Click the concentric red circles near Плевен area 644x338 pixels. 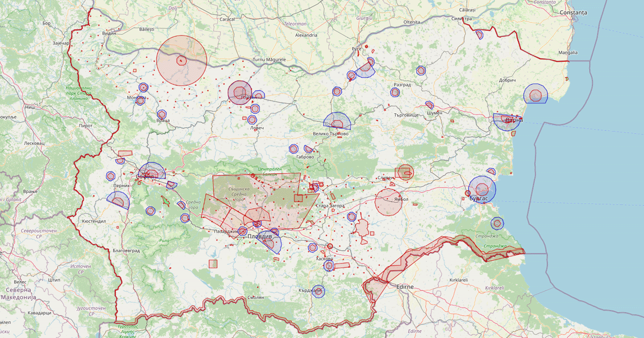239,92
